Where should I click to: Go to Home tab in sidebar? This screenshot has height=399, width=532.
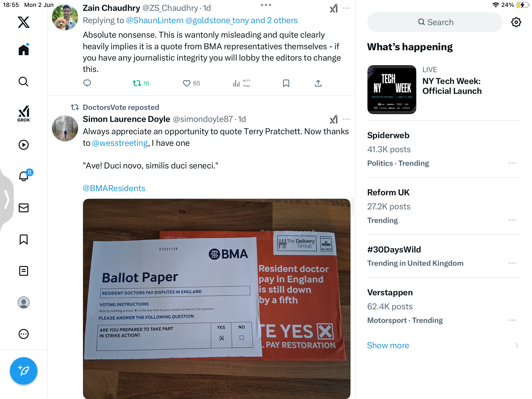24,50
